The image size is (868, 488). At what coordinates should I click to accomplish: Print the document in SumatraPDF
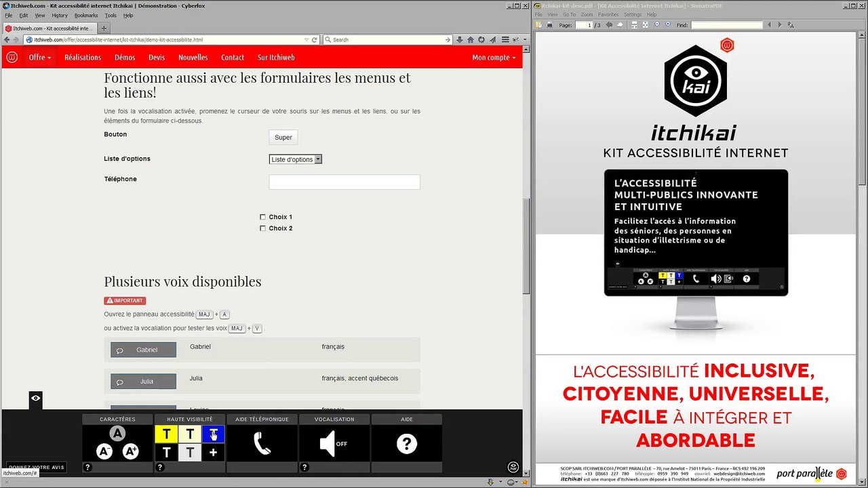pyautogui.click(x=550, y=25)
